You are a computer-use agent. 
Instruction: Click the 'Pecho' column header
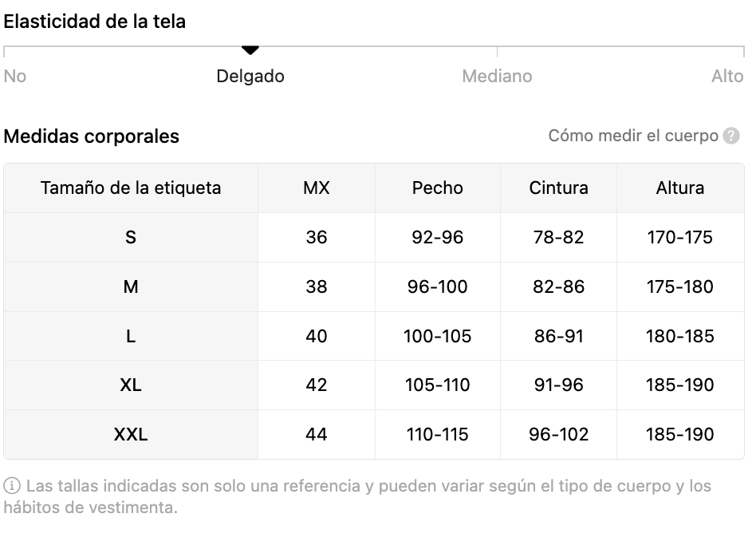(x=437, y=188)
